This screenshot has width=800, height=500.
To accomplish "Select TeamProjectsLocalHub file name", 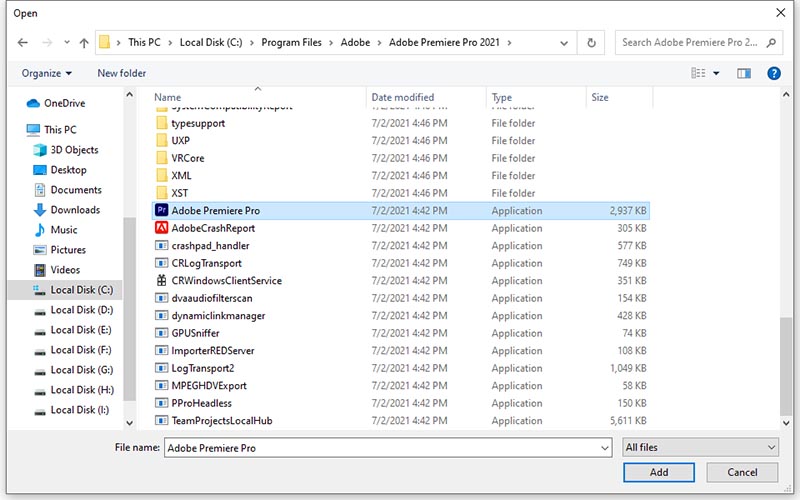I will click(222, 421).
